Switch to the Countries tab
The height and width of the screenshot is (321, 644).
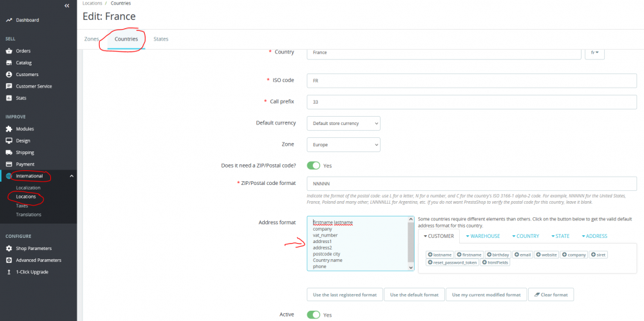tap(126, 39)
